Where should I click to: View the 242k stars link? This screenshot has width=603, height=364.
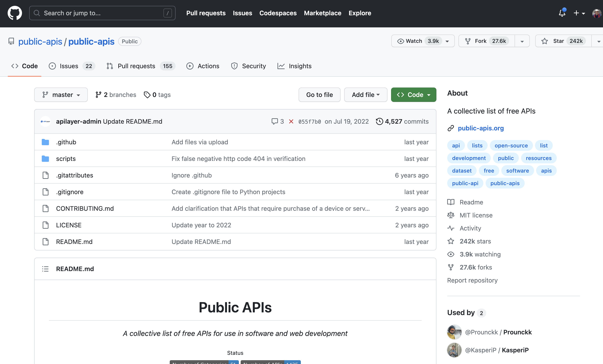point(469,241)
